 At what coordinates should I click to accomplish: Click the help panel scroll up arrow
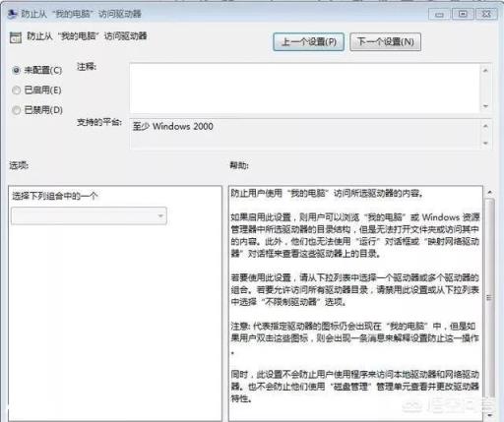pos(489,192)
